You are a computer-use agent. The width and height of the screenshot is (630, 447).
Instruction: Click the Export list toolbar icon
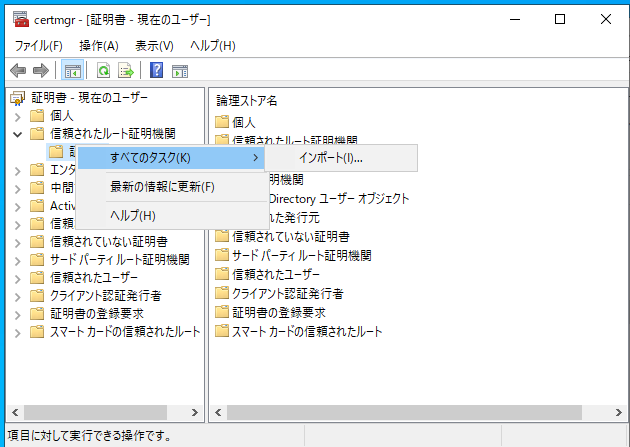[x=126, y=71]
